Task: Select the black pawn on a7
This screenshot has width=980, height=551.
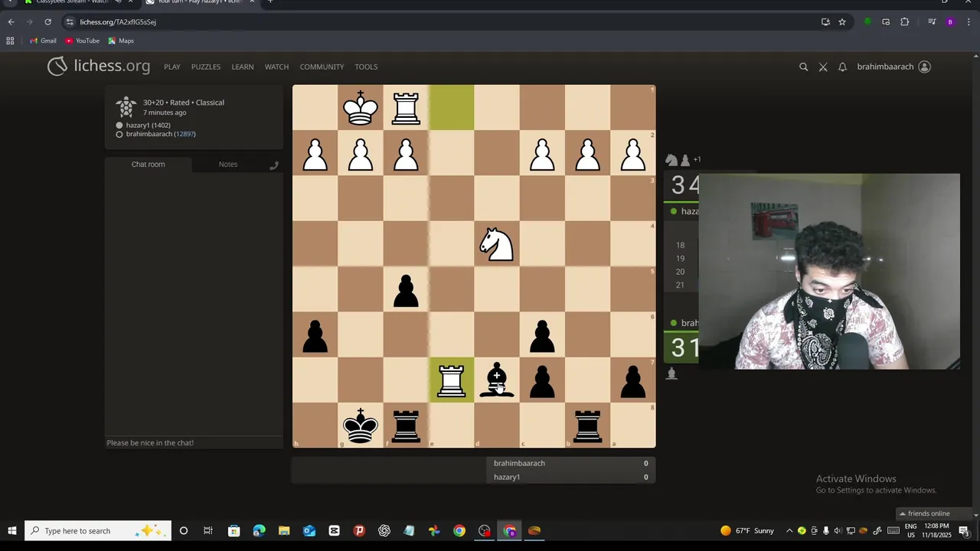Action: [x=633, y=380]
